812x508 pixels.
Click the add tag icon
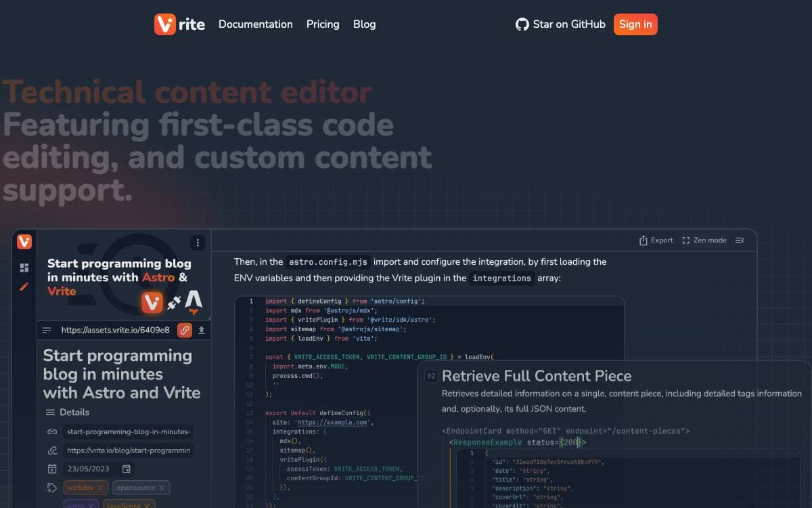(52, 488)
